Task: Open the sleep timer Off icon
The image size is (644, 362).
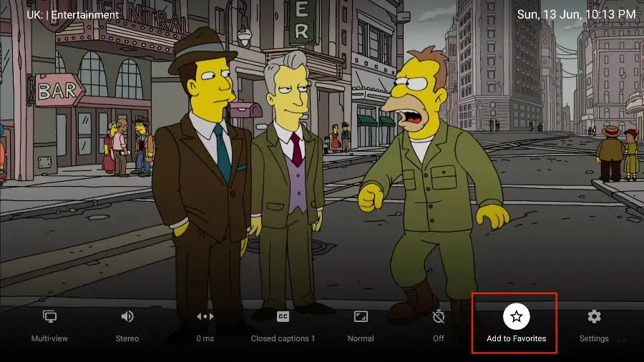Action: [438, 316]
